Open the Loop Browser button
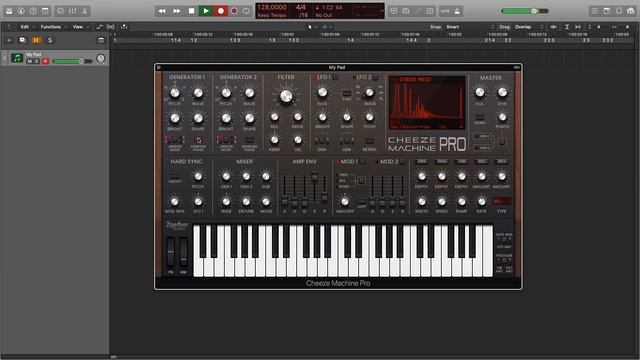Image resolution: width=640 pixels, height=360 pixels. coord(619,11)
